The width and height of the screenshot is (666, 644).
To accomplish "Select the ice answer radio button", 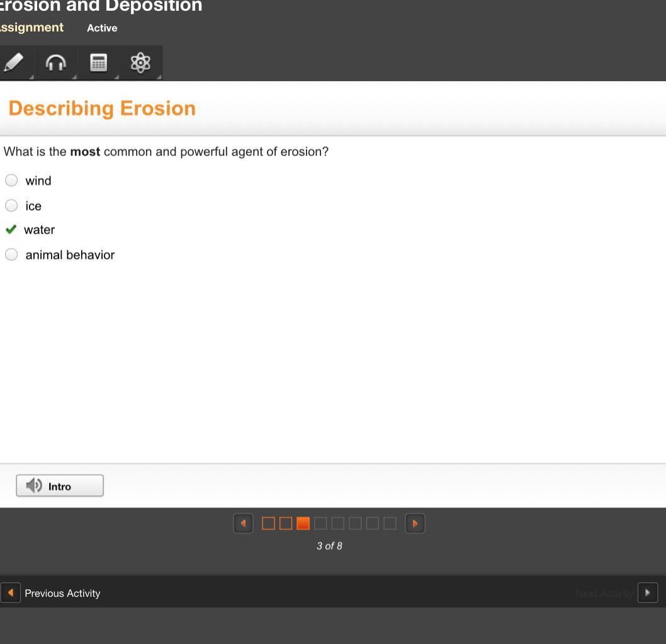I will (11, 205).
